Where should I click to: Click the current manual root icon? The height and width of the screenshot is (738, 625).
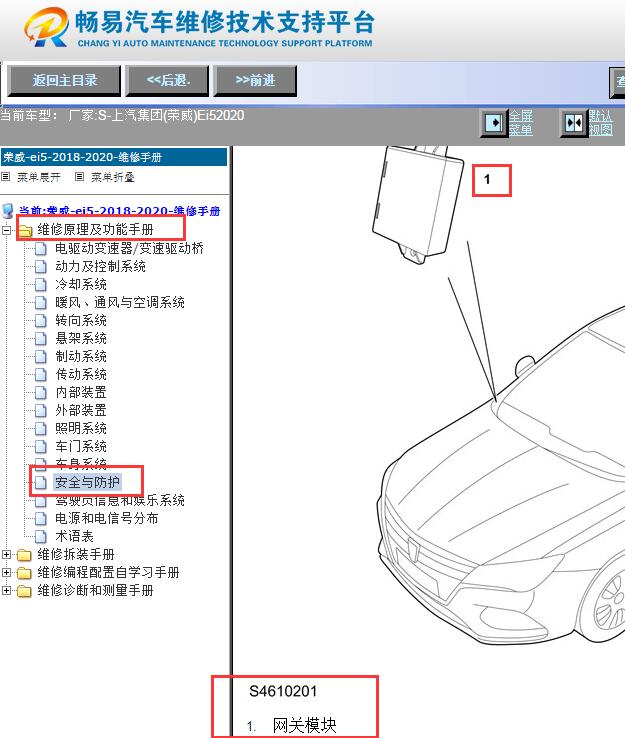[x=8, y=211]
